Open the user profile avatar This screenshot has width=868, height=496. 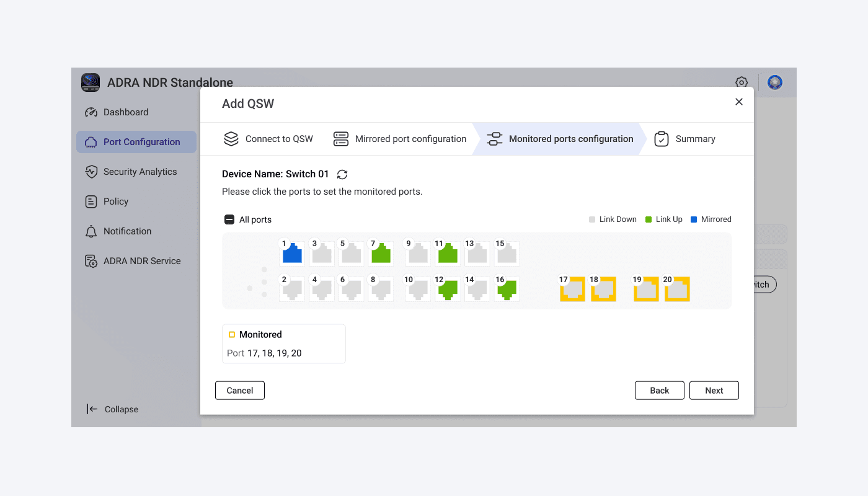click(775, 82)
